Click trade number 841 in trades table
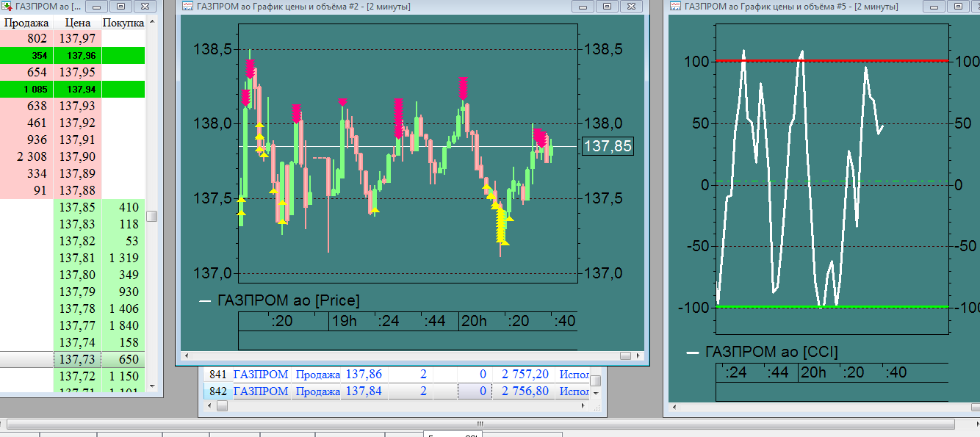Image resolution: width=980 pixels, height=437 pixels. click(217, 375)
